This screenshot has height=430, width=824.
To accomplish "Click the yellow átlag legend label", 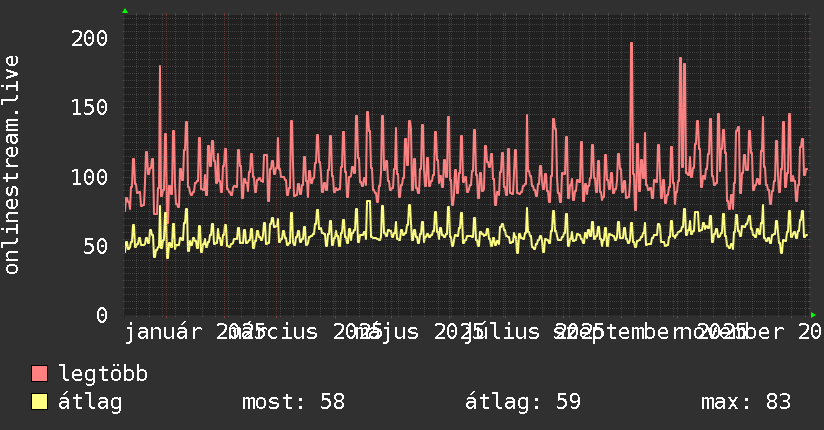I will (x=90, y=402).
